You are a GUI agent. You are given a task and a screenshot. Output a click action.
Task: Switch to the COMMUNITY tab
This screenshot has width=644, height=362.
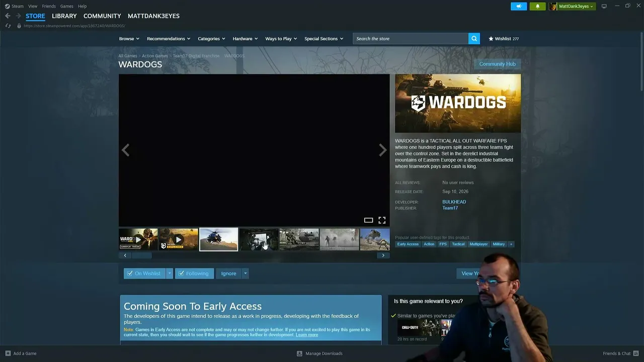pyautogui.click(x=102, y=16)
